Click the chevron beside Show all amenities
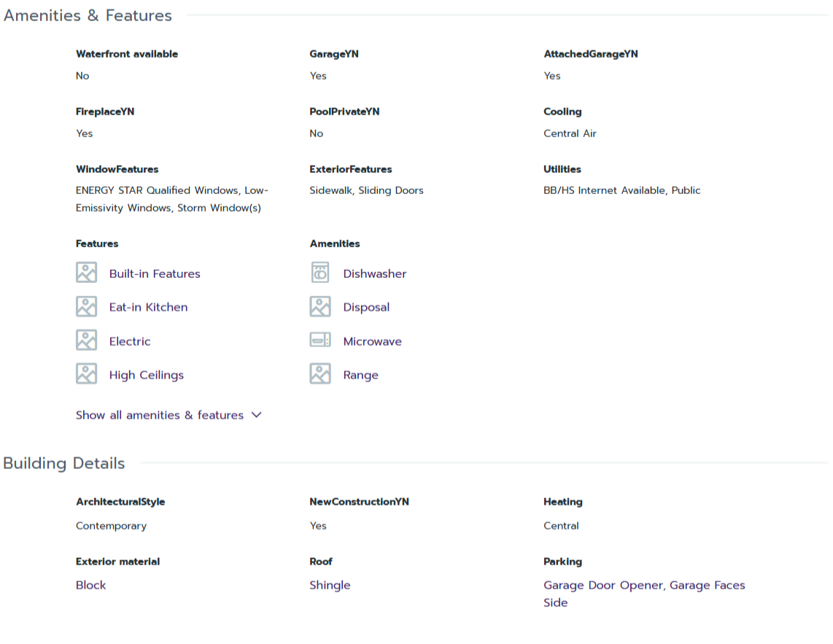The height and width of the screenshot is (644, 833). [x=256, y=415]
